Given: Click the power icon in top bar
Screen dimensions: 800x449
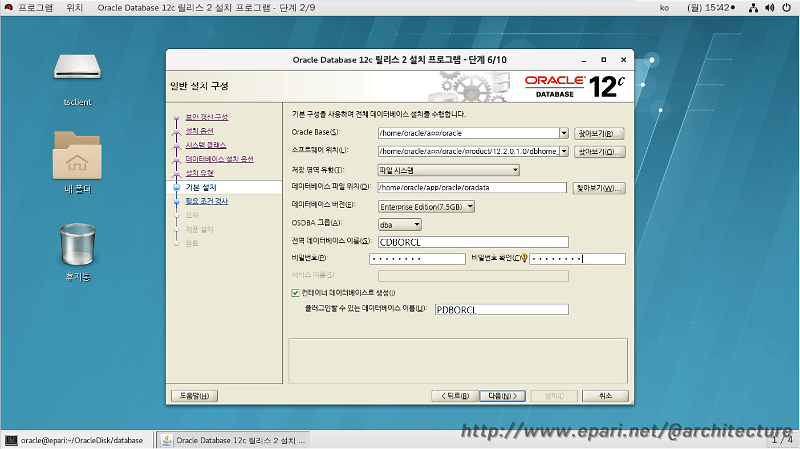Looking at the screenshot, I should tap(787, 8).
